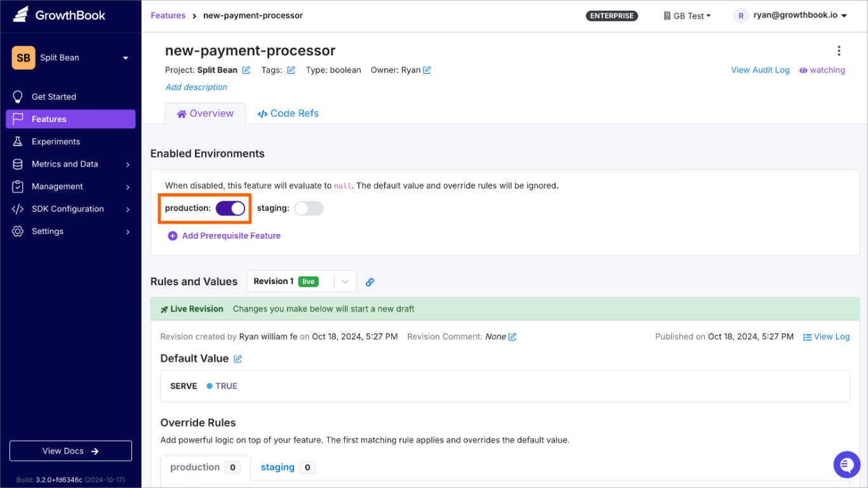This screenshot has width=868, height=488.
Task: Click the new-payment-processor feature title
Action: click(250, 51)
